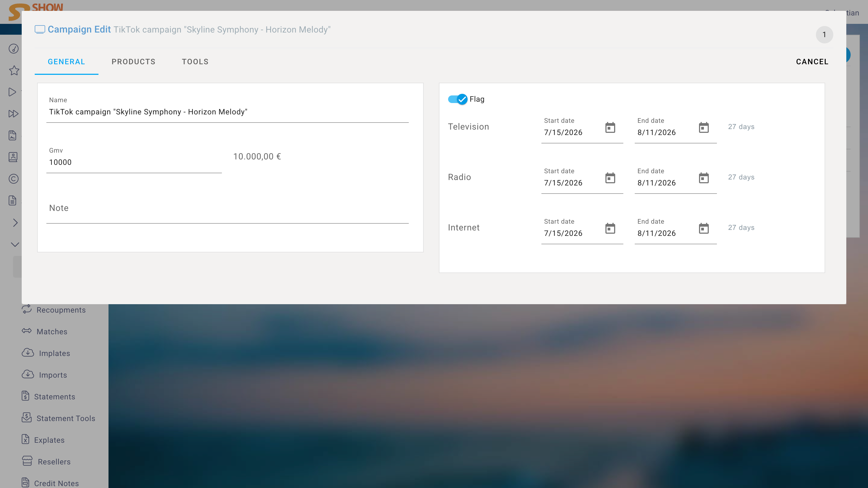Collapse the sidebar down chevron section
Image resolution: width=868 pixels, height=488 pixels.
point(15,245)
